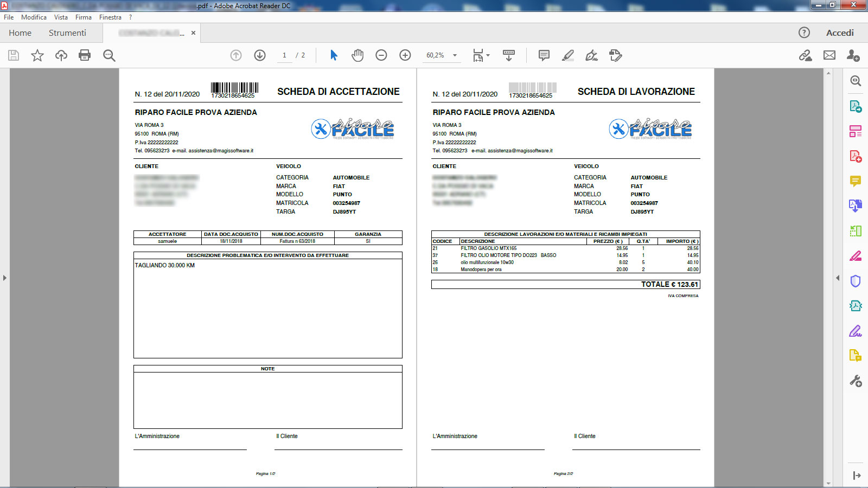This screenshot has height=488, width=868.
Task: Click the Accedi sign-in link
Action: point(840,33)
